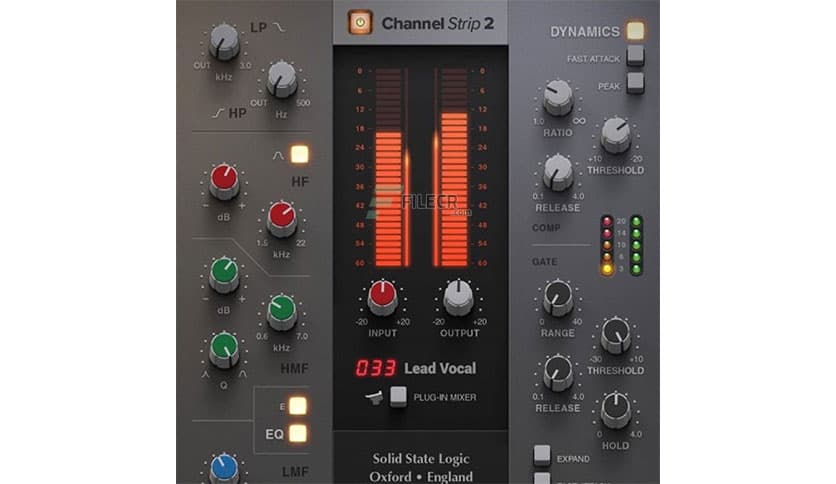The height and width of the screenshot is (484, 836).
Task: Click the HP label text
Action: [x=238, y=113]
